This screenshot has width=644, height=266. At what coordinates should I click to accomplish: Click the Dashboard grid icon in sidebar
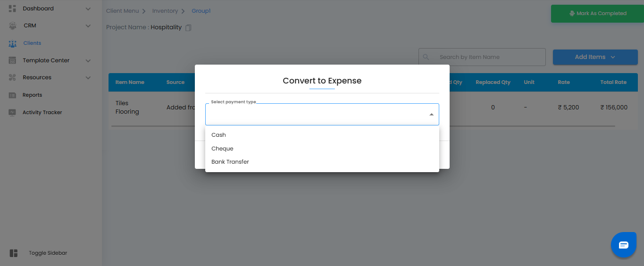[x=12, y=8]
